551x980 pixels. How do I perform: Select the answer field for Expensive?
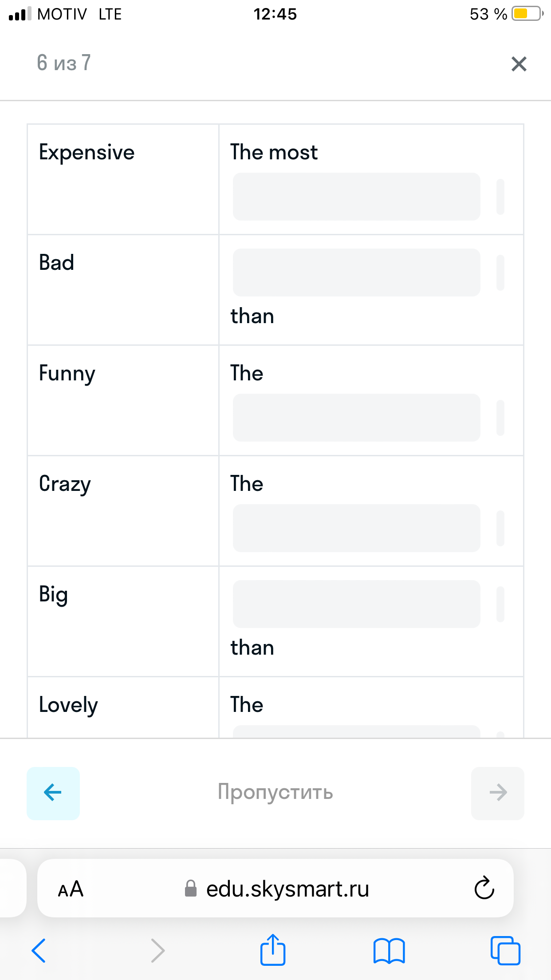tap(357, 197)
